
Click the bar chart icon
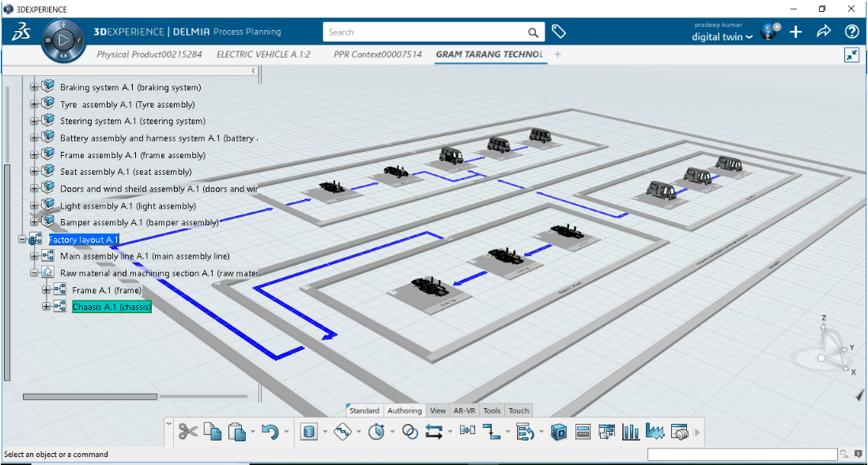tap(631, 431)
